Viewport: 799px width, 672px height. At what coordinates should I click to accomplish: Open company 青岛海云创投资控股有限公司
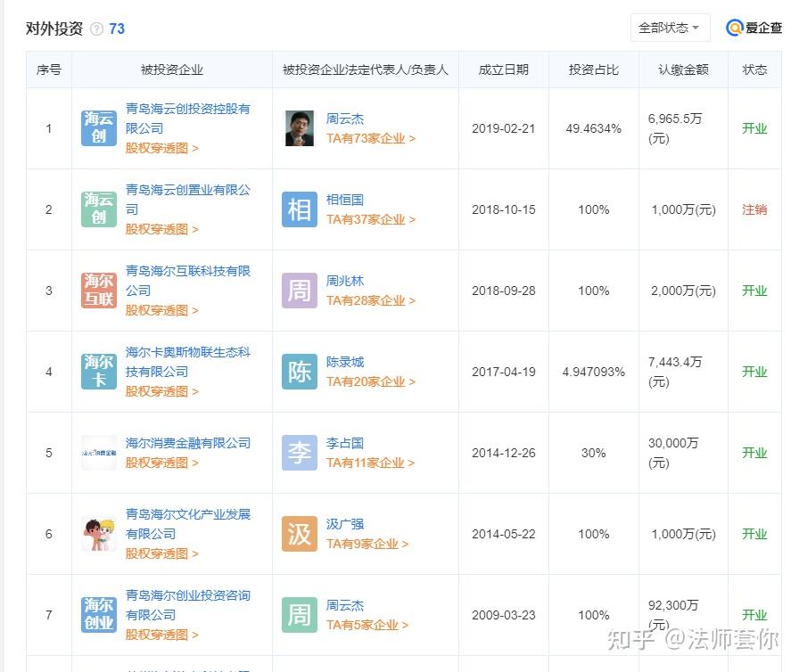(x=188, y=119)
